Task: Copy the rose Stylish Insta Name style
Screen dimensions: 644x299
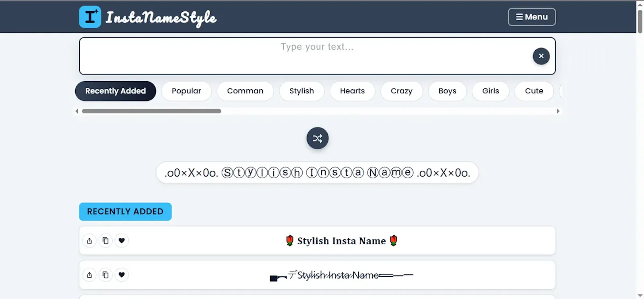Action: [105, 241]
